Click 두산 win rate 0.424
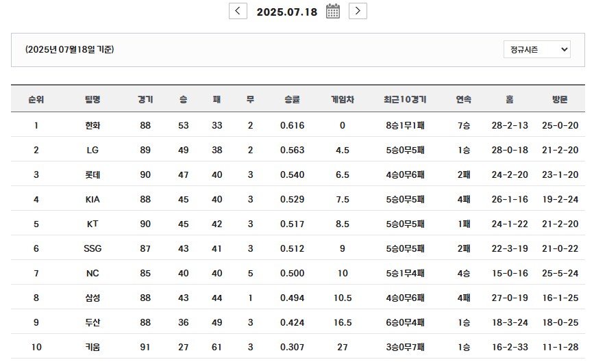Viewport: 594px width, 364px height. point(292,322)
